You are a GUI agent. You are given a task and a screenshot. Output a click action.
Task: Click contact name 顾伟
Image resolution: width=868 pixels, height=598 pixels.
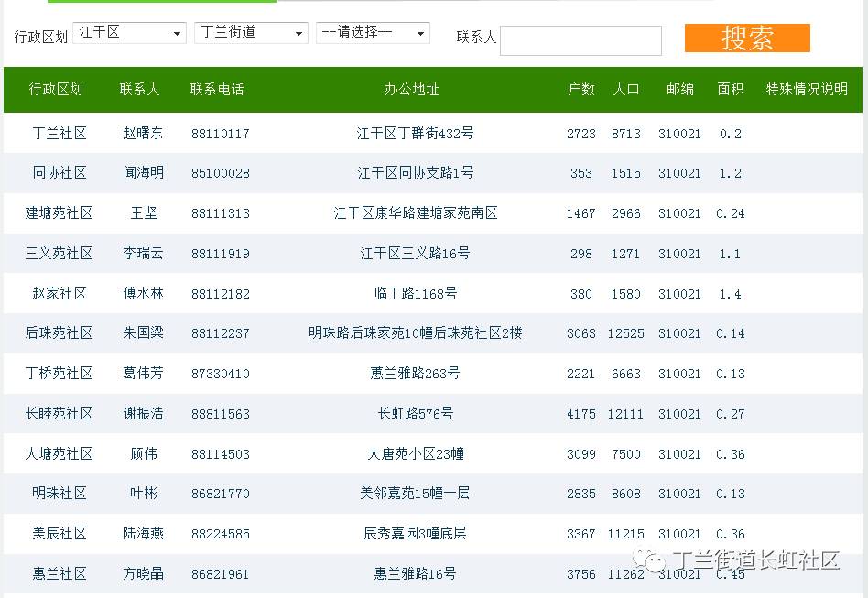click(x=144, y=454)
